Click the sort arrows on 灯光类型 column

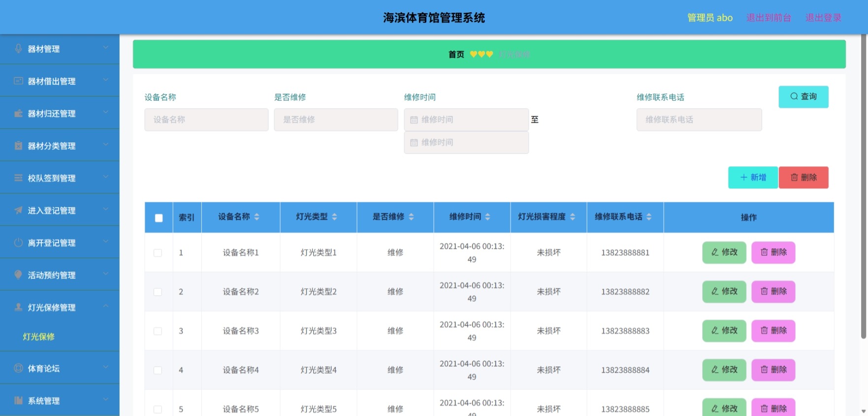pyautogui.click(x=334, y=217)
